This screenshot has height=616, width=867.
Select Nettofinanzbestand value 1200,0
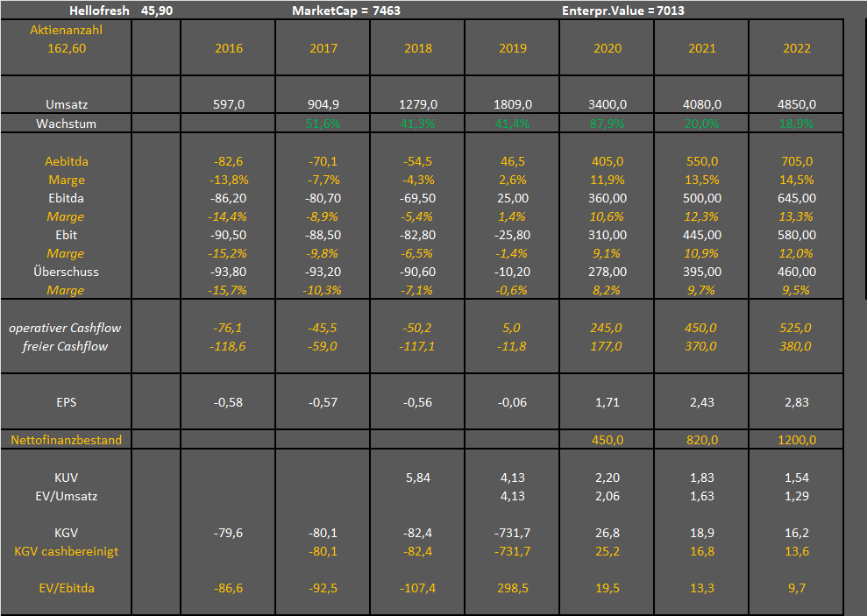[796, 440]
